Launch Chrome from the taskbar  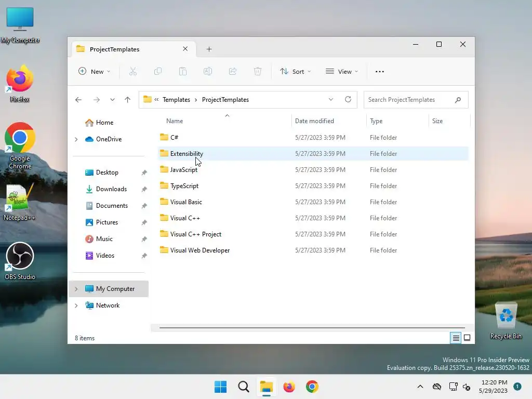coord(312,387)
